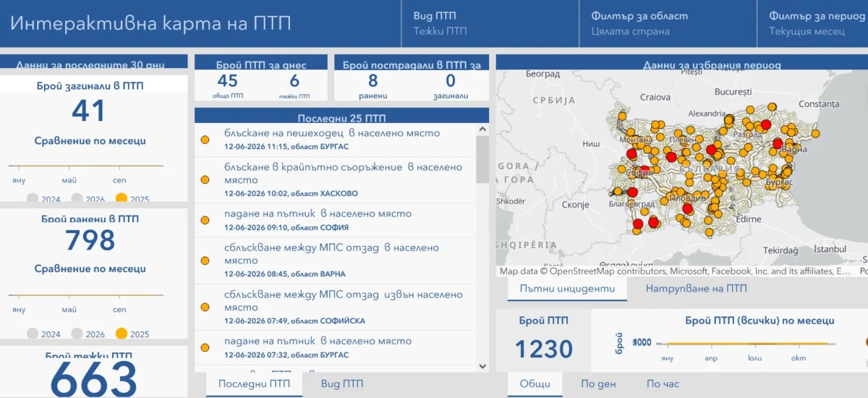Click the orange marker of Бургас pedestrian accident
This screenshot has height=398, width=868.
[x=205, y=140]
